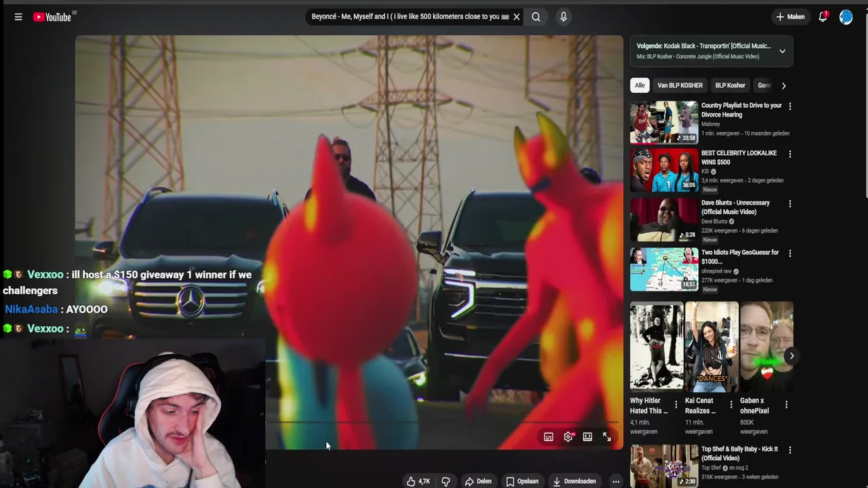Open the Why Hitler Hated This short
The width and height of the screenshot is (868, 488).
pos(656,347)
